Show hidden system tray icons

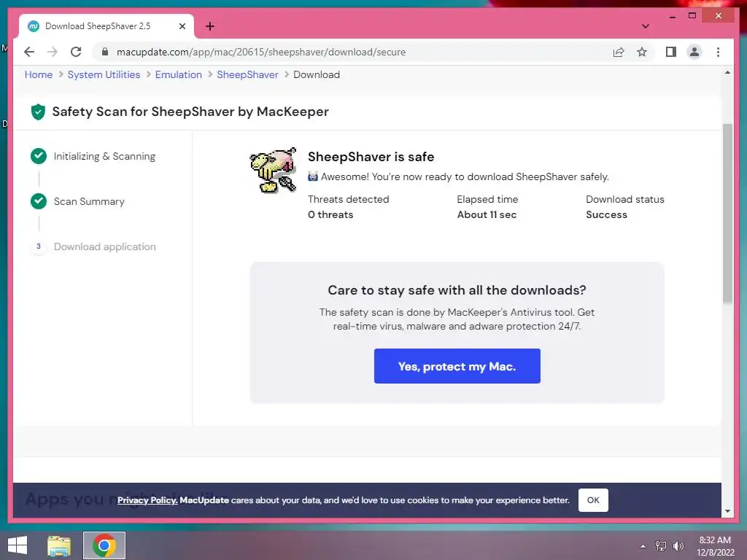[643, 546]
